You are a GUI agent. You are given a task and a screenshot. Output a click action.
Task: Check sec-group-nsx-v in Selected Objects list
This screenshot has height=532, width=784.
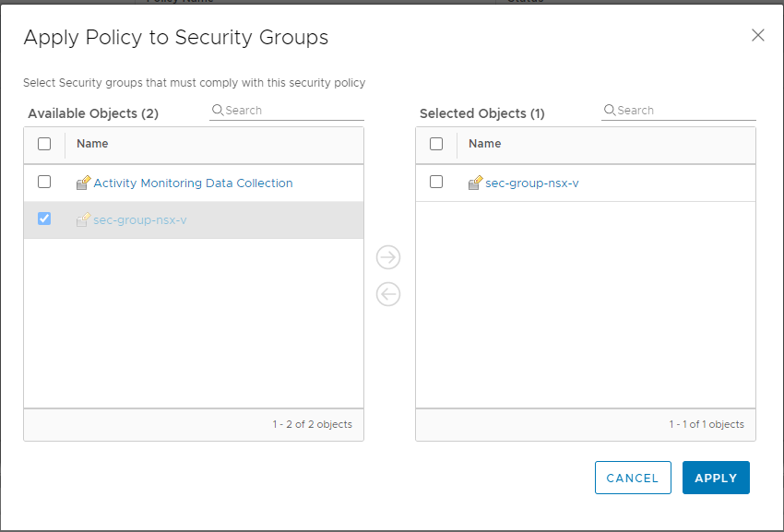coord(436,182)
